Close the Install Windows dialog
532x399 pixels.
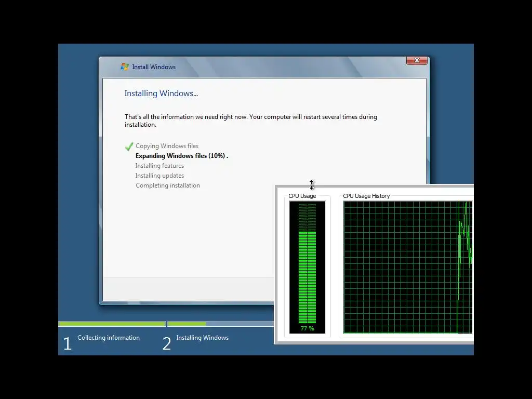click(417, 60)
